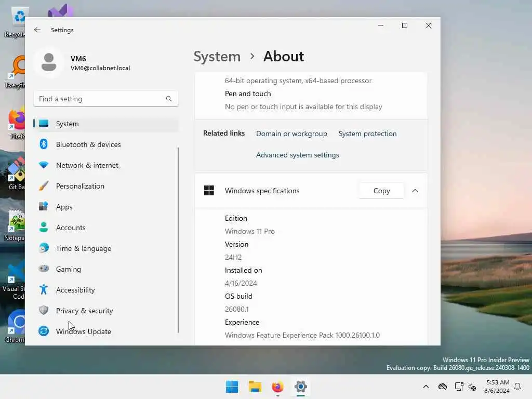This screenshot has width=532, height=399.
Task: Go to Accounts settings
Action: click(106, 228)
